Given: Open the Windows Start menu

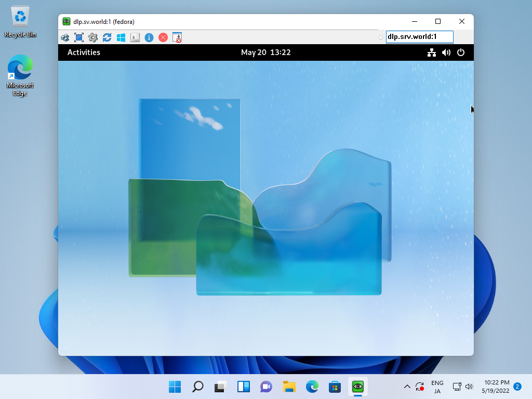Looking at the screenshot, I should pyautogui.click(x=175, y=387).
